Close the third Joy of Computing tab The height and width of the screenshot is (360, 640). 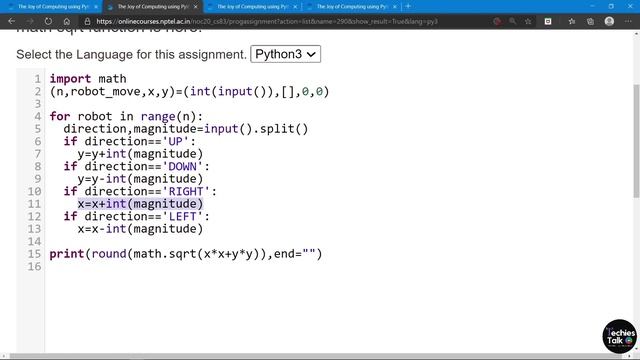(x=295, y=7)
